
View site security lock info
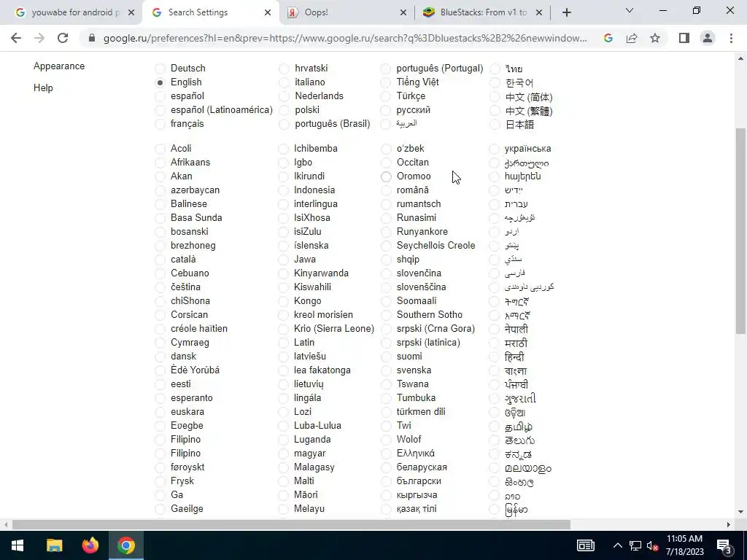pyautogui.click(x=92, y=38)
